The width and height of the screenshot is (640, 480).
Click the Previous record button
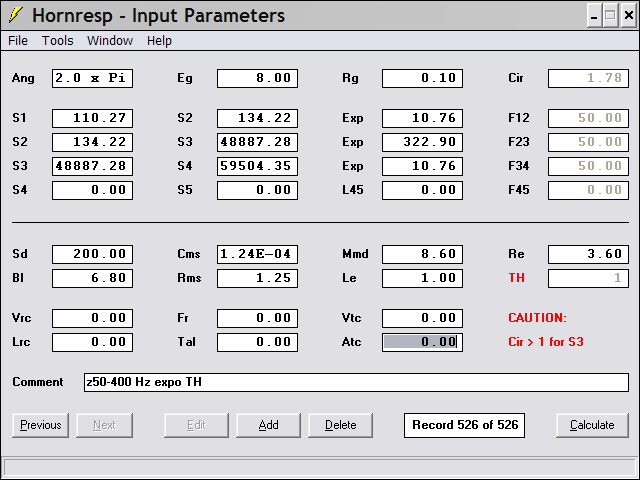click(40, 425)
